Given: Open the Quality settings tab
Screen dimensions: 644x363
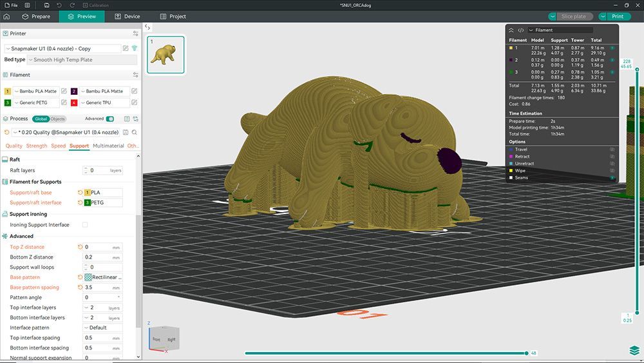Looking at the screenshot, I should tap(14, 146).
